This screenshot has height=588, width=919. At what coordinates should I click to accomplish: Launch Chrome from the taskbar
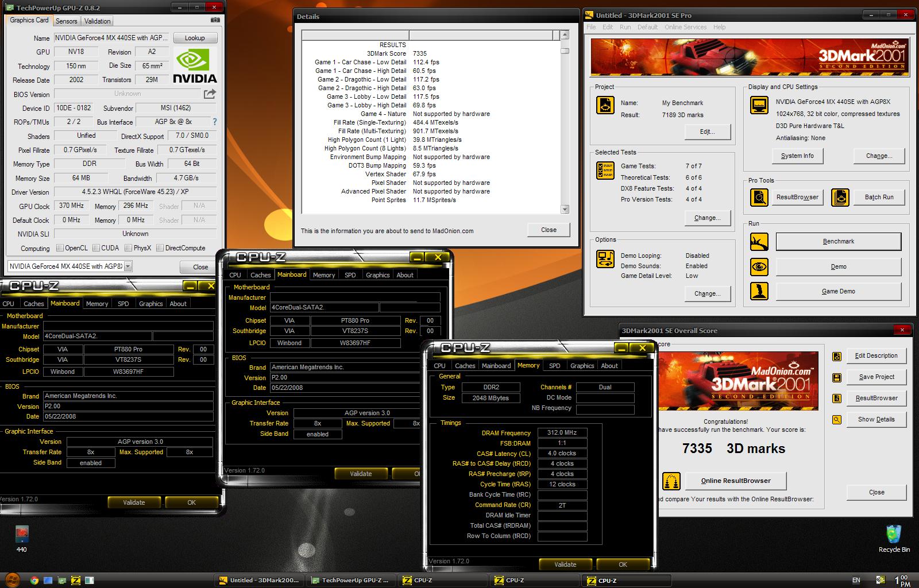[34, 581]
